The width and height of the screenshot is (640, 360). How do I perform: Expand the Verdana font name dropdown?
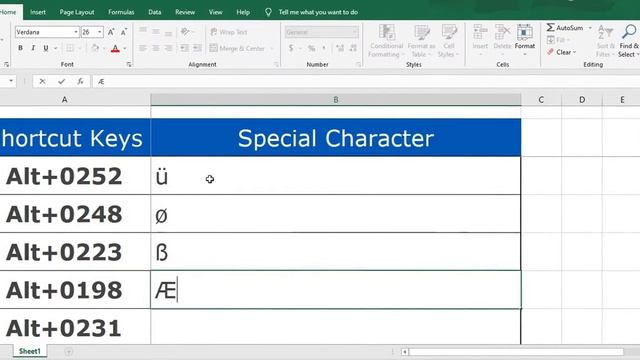76,32
